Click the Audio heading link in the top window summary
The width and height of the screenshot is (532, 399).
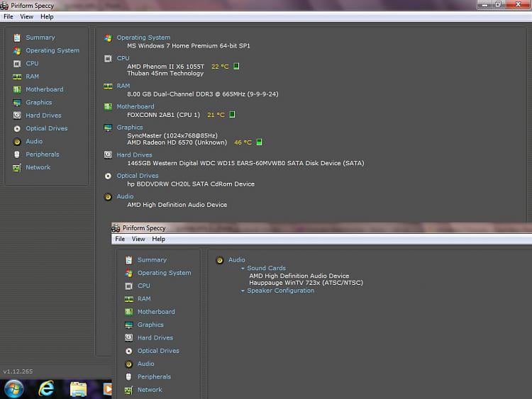[125, 196]
